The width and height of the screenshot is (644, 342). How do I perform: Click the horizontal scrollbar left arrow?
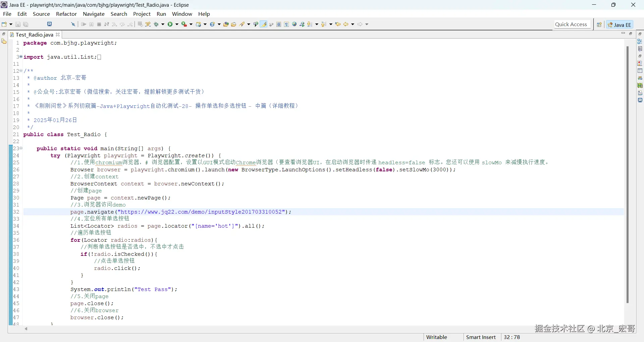click(26, 329)
